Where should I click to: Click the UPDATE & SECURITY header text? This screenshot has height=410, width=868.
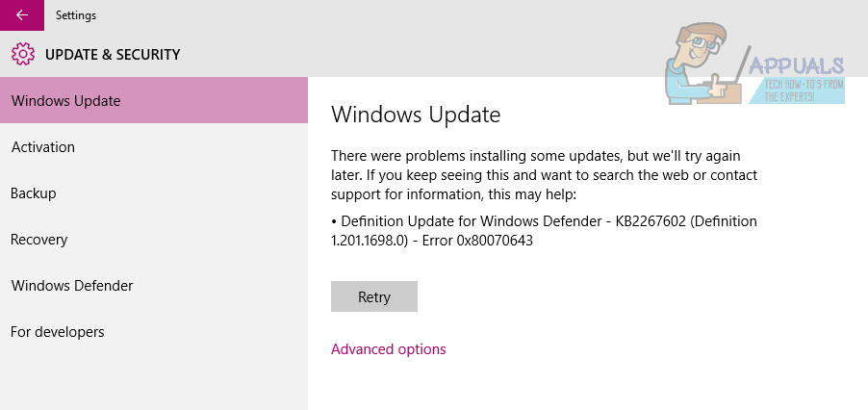tap(113, 55)
